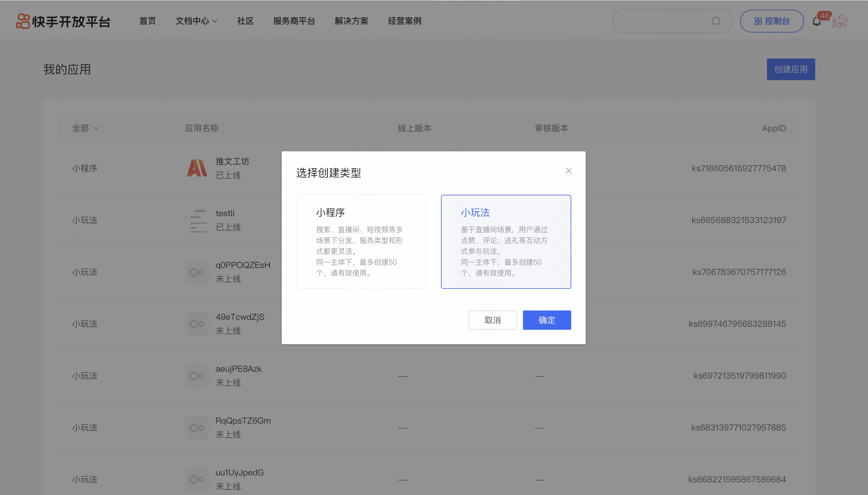The image size is (868, 495).
Task: Click the q0PPOQZEsH app placeholder icon
Action: click(197, 272)
